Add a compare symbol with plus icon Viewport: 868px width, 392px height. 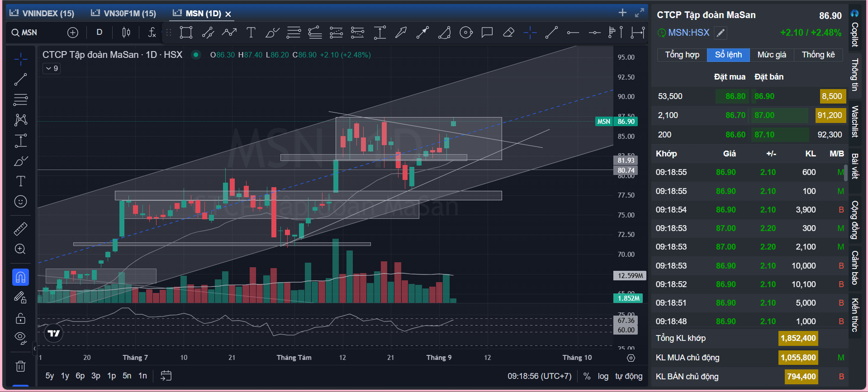tap(73, 33)
